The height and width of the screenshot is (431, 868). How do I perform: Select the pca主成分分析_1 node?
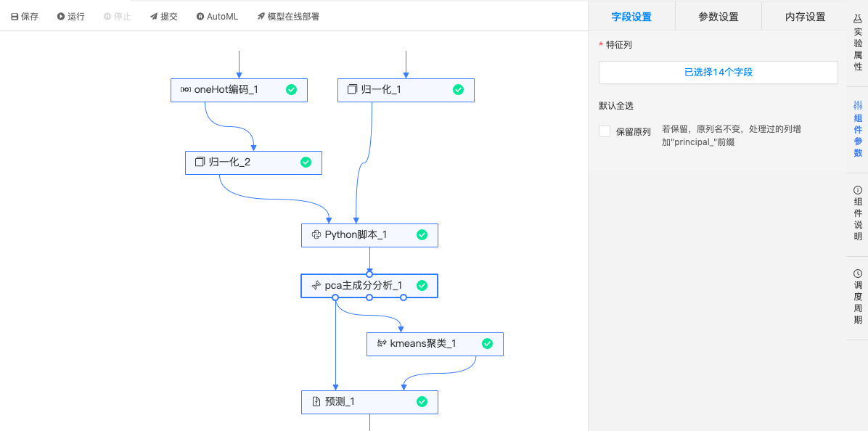coord(369,285)
